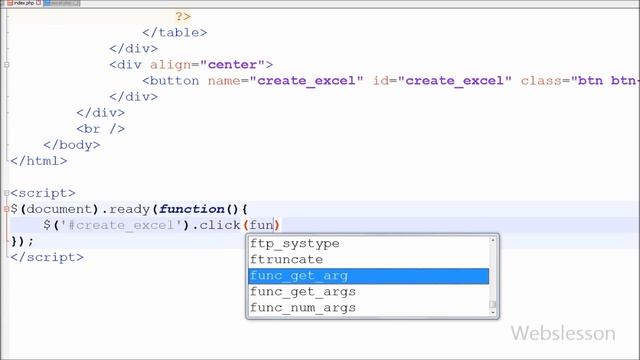Switch to the second file tab beside index.php
Viewport: 640px width, 360px height.
[62, 3]
